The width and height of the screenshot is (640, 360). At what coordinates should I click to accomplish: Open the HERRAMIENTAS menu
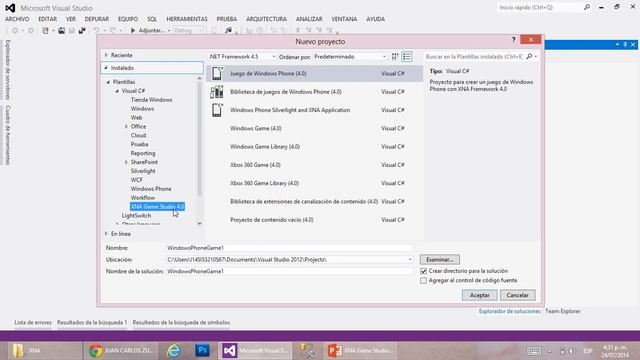[x=187, y=19]
